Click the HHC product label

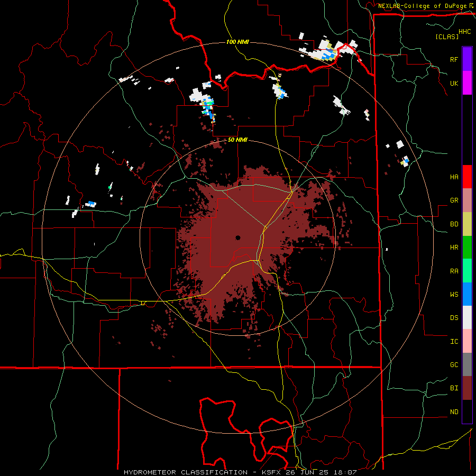coord(465,32)
